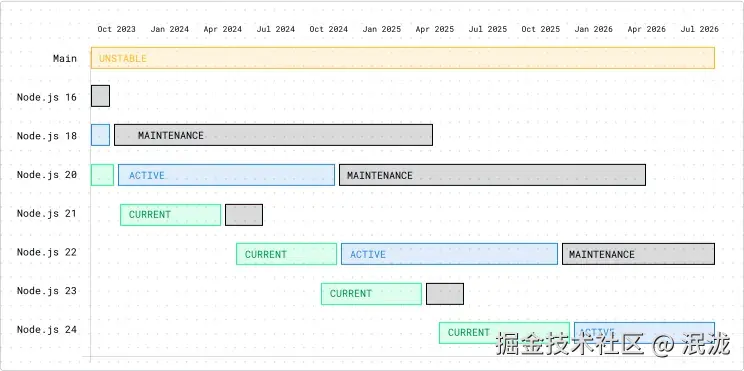Select Node.js 22 ACTIVE bar
Image resolution: width=744 pixels, height=371 pixels.
pos(449,254)
